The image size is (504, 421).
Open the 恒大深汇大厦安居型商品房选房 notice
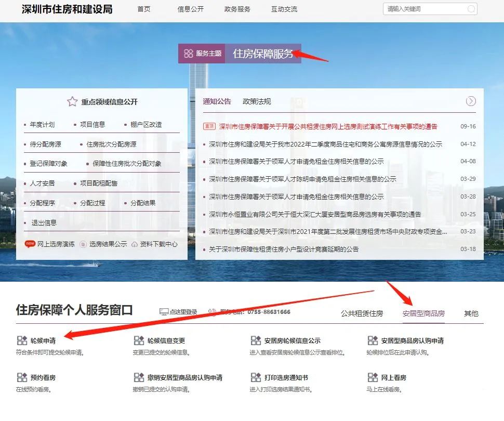[315, 214]
